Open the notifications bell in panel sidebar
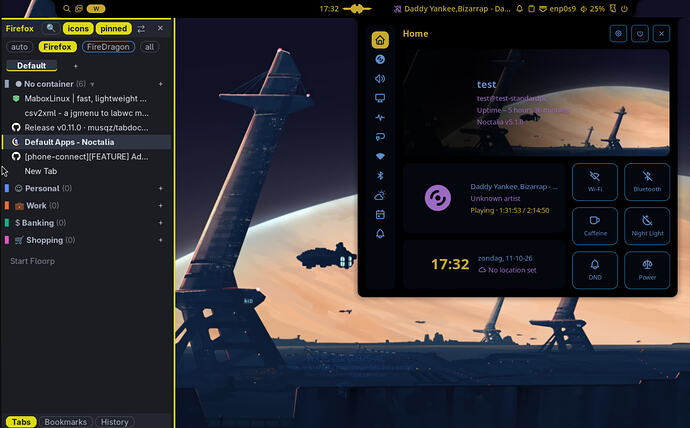This screenshot has height=428, width=690. 380,234
